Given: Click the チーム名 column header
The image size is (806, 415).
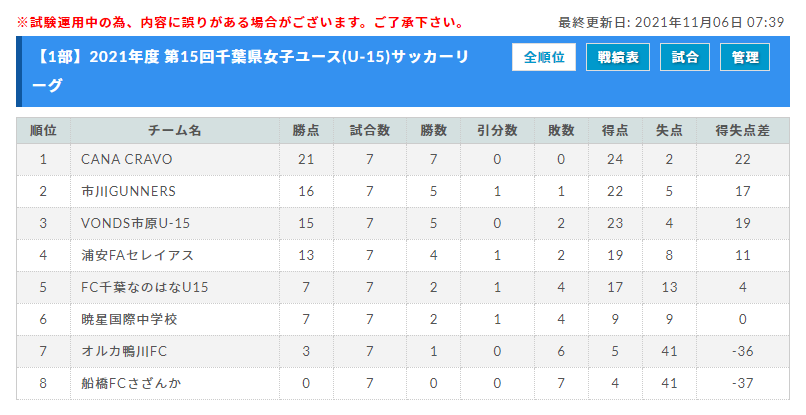Looking at the screenshot, I should [x=175, y=131].
